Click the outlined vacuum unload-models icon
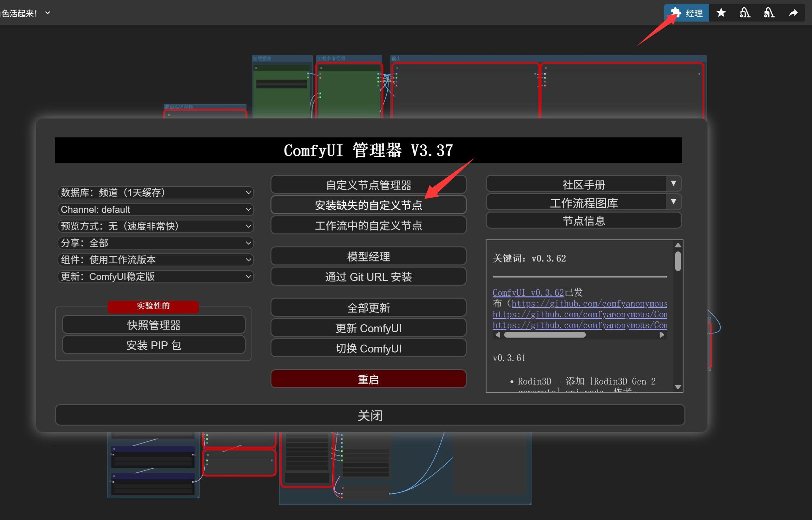Image resolution: width=812 pixels, height=520 pixels. 745,13
